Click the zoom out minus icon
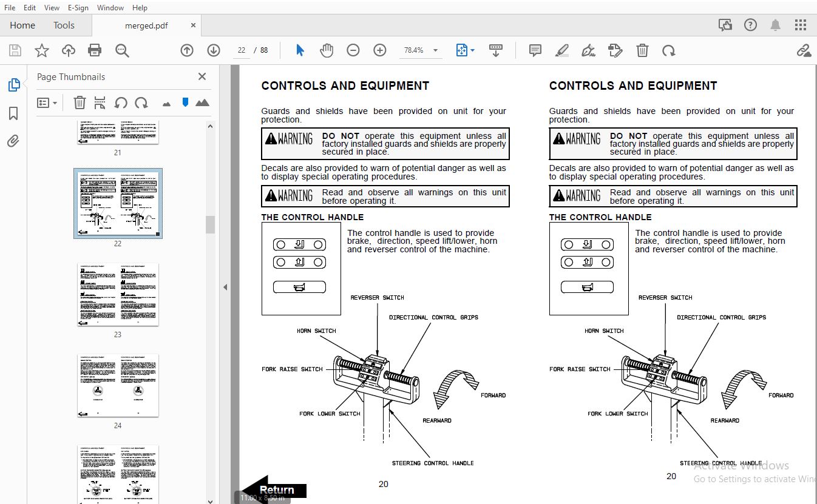The height and width of the screenshot is (504, 817). (353, 50)
